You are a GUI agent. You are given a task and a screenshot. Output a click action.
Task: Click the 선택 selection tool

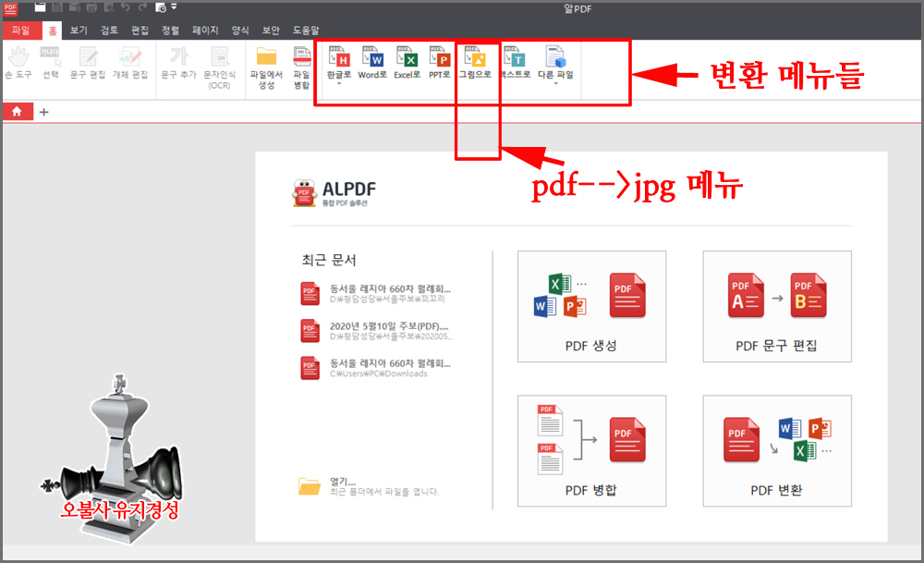click(51, 63)
